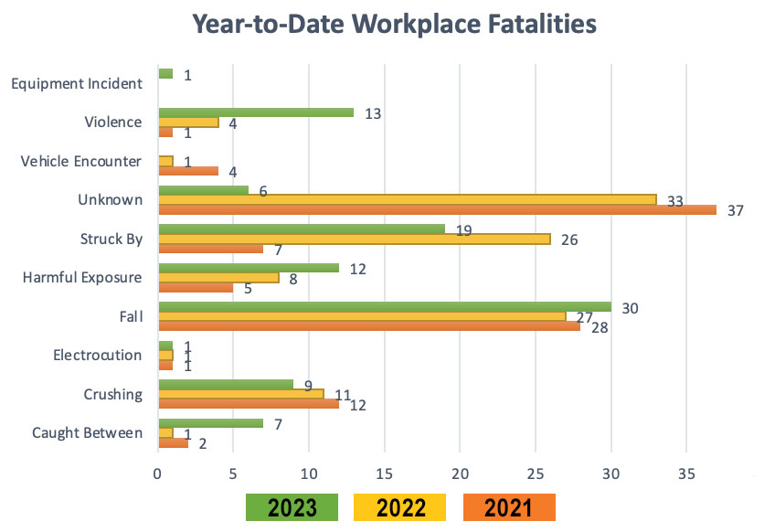Click the green 2023 legend swatch
The width and height of the screenshot is (775, 532).
[x=292, y=508]
